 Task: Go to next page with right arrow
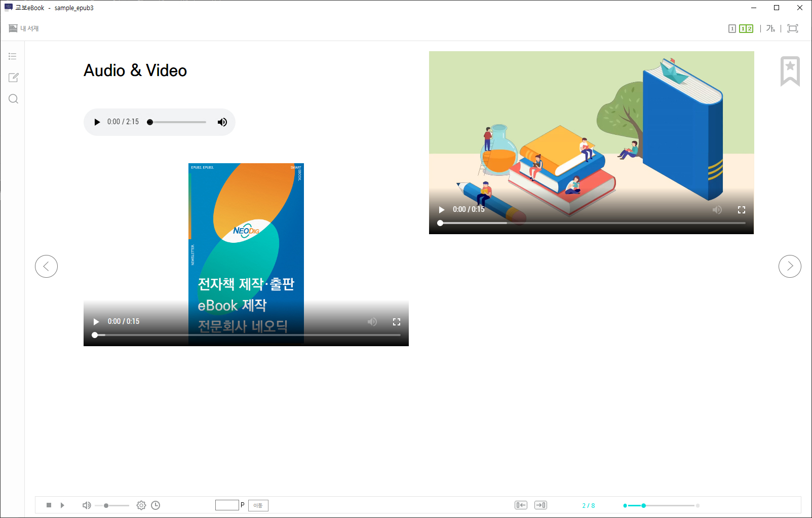790,266
